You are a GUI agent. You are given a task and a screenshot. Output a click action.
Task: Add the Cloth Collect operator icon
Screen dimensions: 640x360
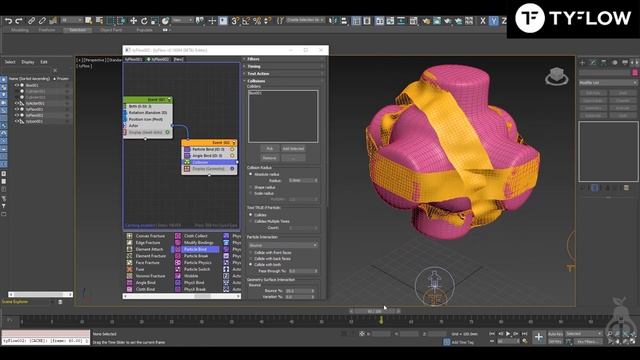[x=178, y=236]
